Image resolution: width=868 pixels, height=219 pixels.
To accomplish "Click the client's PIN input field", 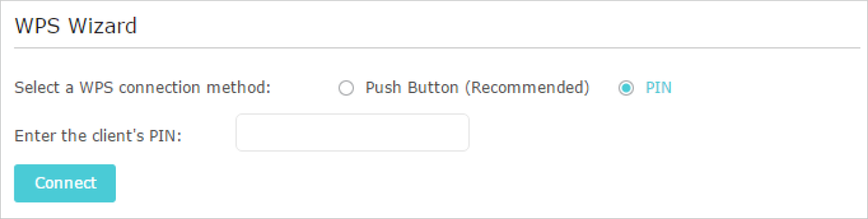I will pos(352,132).
